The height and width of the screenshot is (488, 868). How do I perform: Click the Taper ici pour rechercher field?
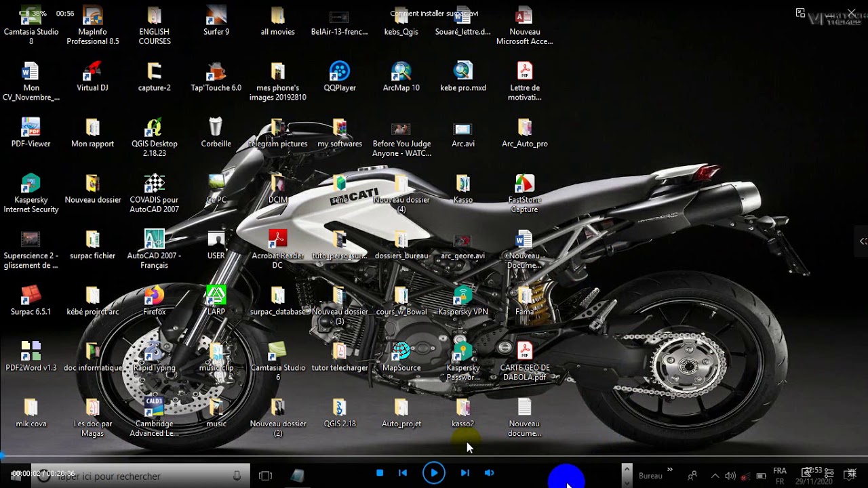pyautogui.click(x=139, y=476)
